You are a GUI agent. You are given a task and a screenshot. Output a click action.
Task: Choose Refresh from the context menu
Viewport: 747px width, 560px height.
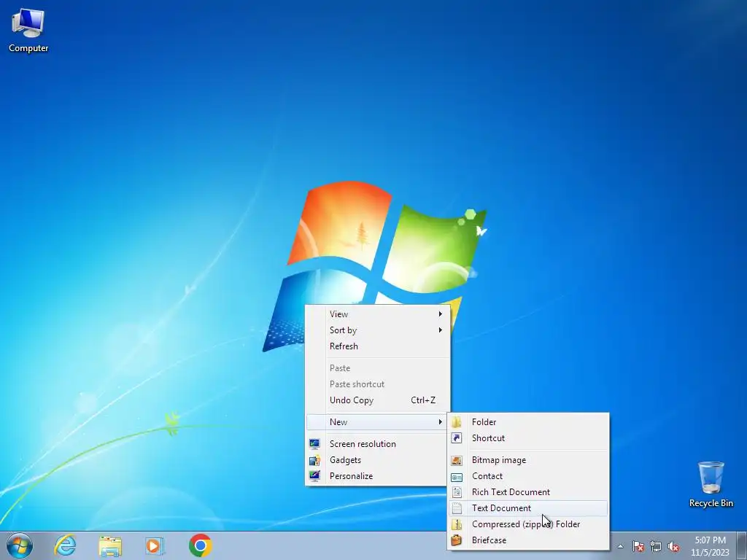pos(377,346)
